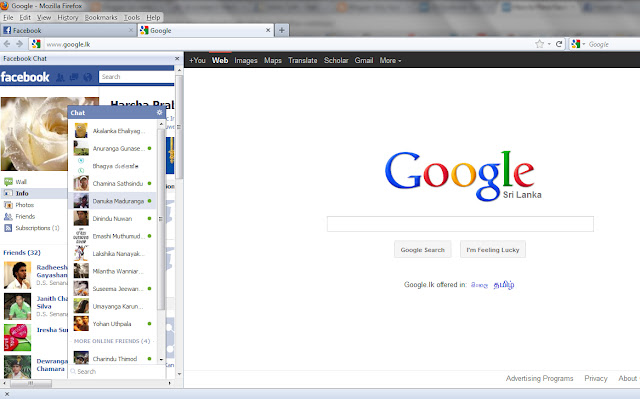Screen dimensions: 640x399
Task: Open Maps in Google top bar
Action: (273, 60)
